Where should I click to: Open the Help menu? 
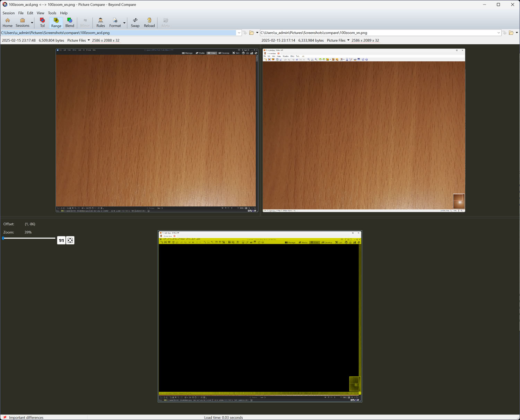point(64,13)
